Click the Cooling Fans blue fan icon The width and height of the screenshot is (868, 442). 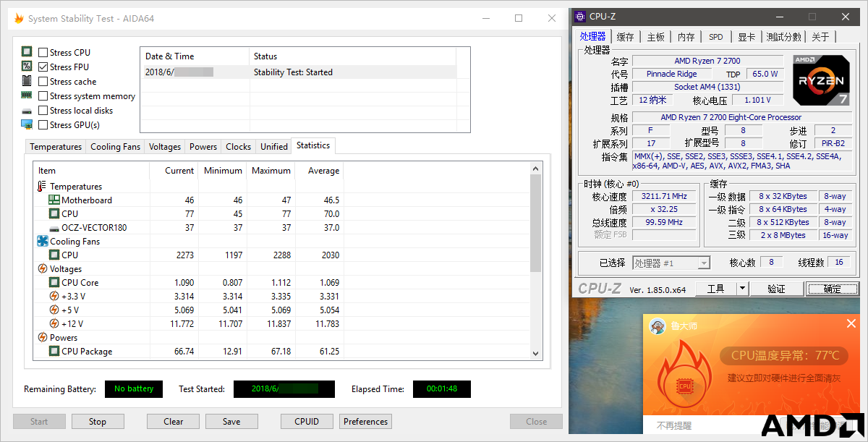(x=42, y=241)
